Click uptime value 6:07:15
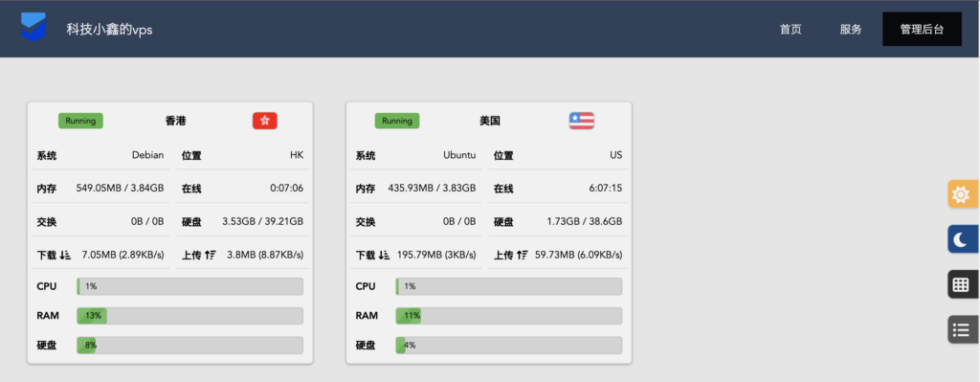This screenshot has height=382, width=980. pyautogui.click(x=606, y=188)
